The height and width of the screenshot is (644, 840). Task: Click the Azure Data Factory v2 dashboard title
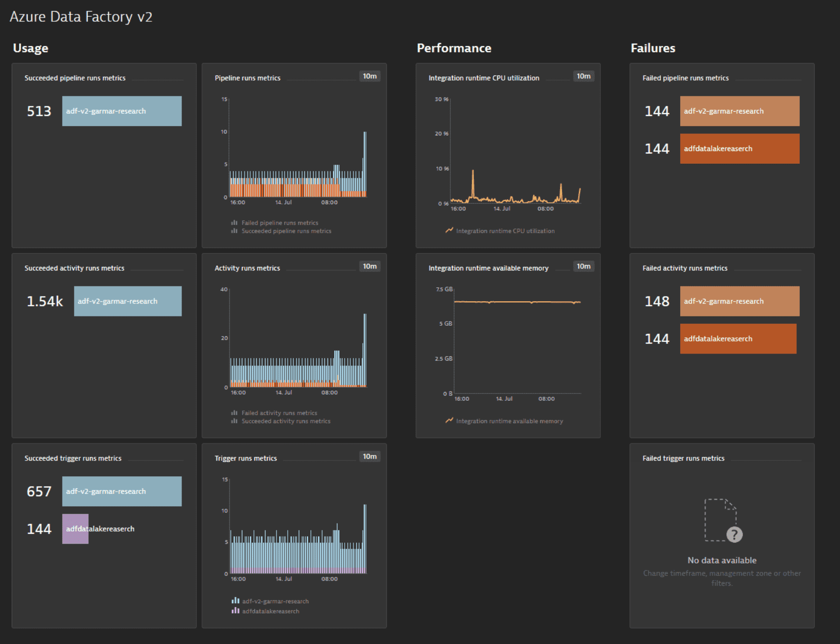tap(81, 17)
